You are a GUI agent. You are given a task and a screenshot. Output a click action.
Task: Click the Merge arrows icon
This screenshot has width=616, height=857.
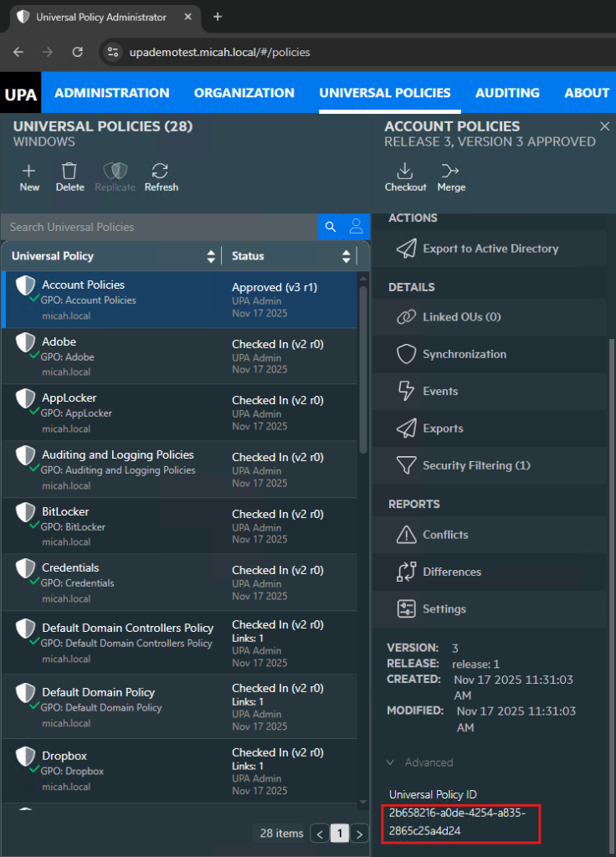tap(450, 172)
